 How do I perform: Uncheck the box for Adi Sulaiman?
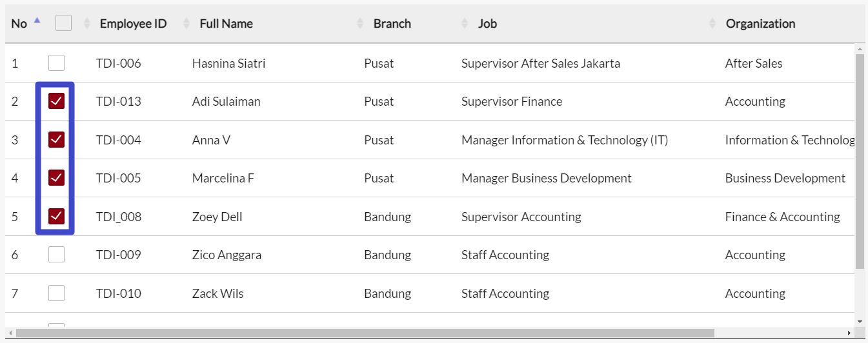click(57, 101)
